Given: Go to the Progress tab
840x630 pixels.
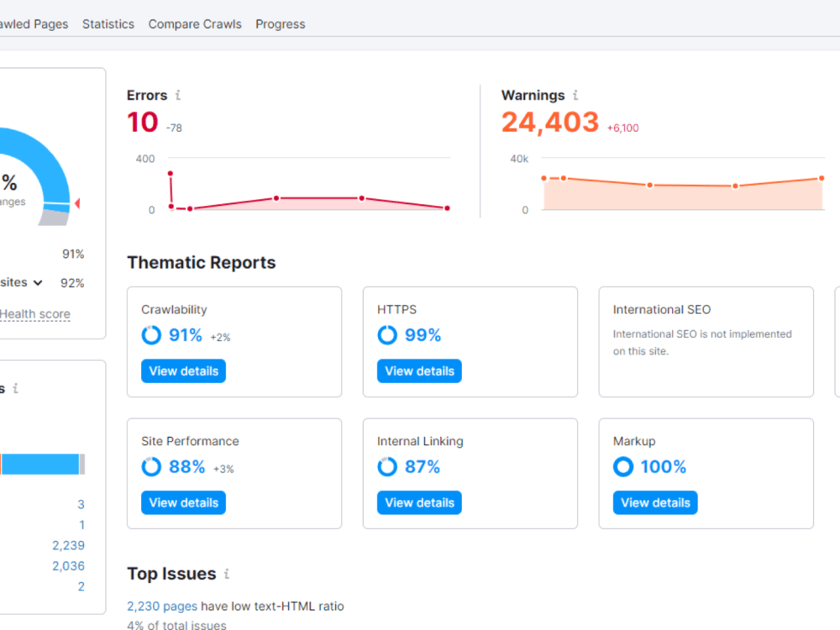Looking at the screenshot, I should tap(281, 24).
